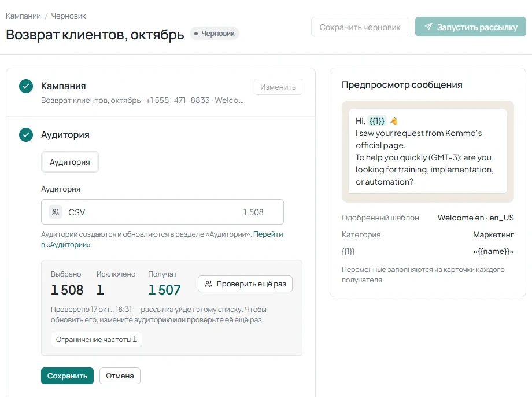
Task: Click Сохранить черновик button
Action: pos(360,27)
